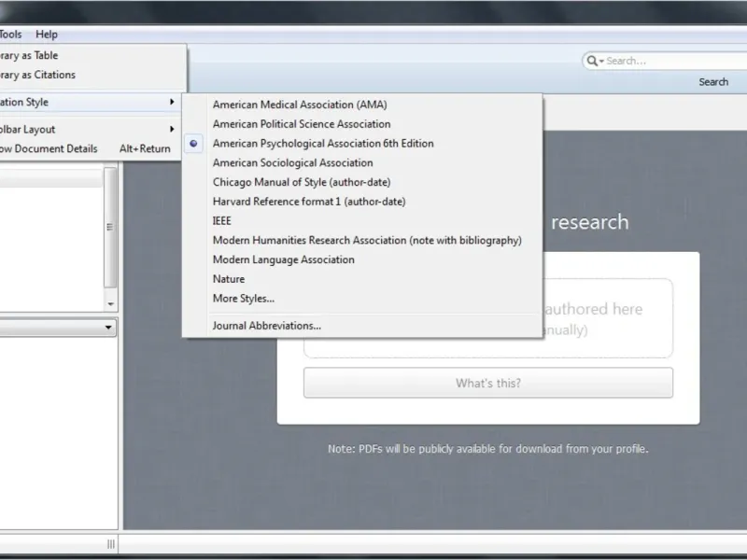Image resolution: width=747 pixels, height=560 pixels.
Task: Expand the Citation Style submenu arrow
Action: [x=172, y=102]
